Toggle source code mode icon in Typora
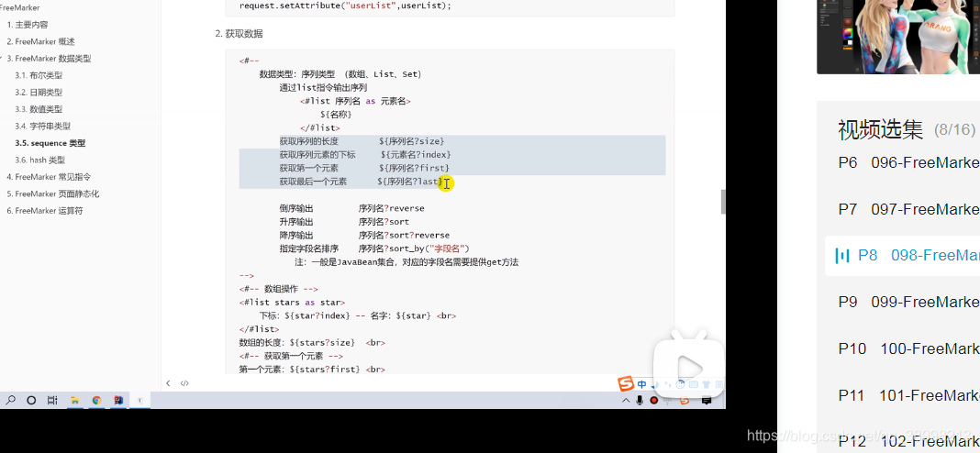The height and width of the screenshot is (453, 980). pyautogui.click(x=184, y=383)
